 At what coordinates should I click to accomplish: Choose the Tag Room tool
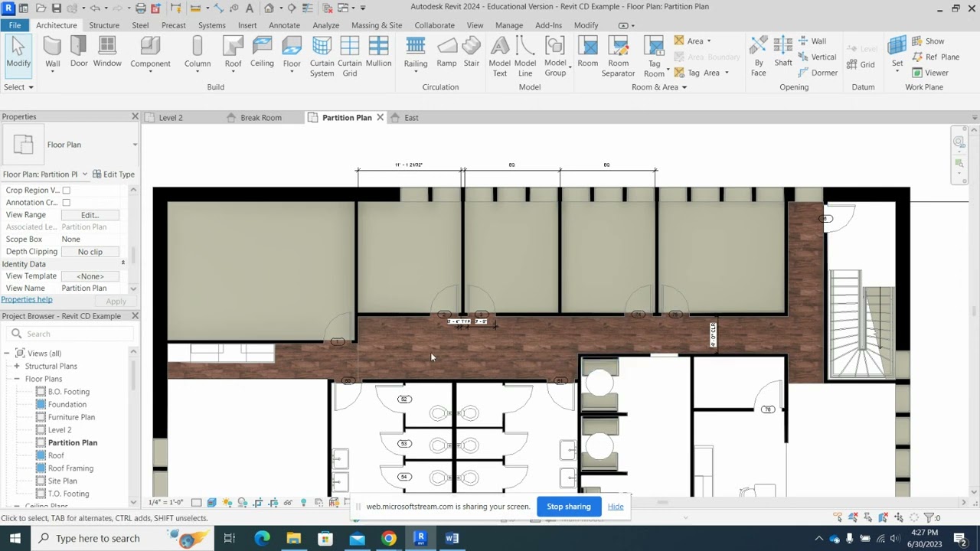tap(654, 57)
